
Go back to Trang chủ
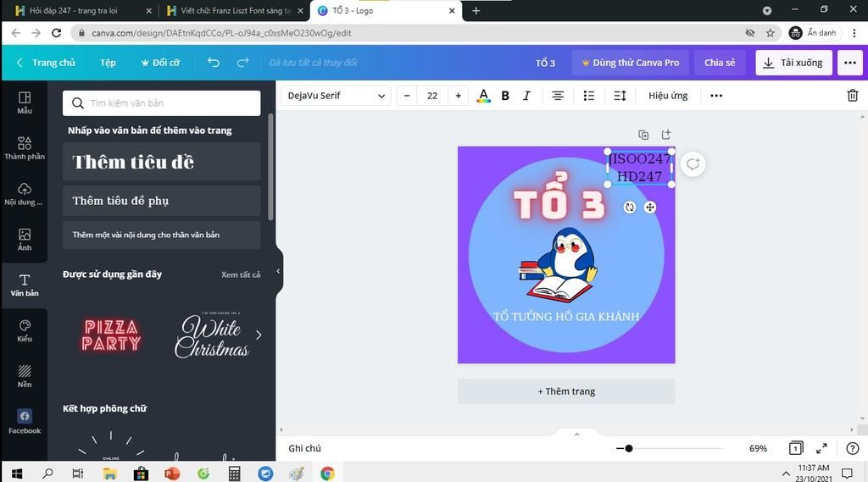pyautogui.click(x=46, y=63)
